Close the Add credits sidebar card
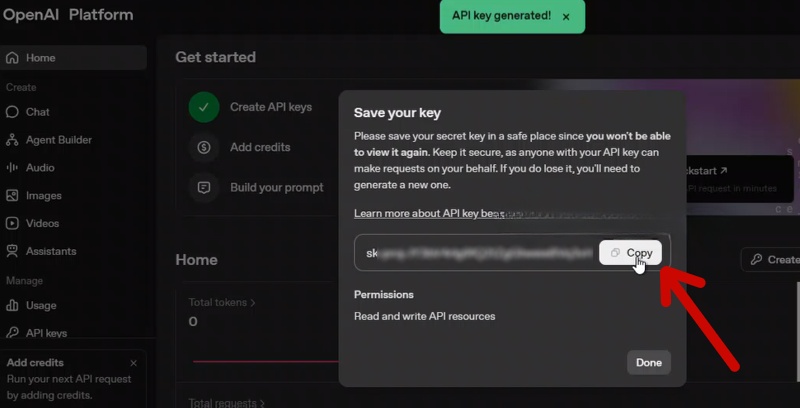800x408 pixels. pos(133,363)
